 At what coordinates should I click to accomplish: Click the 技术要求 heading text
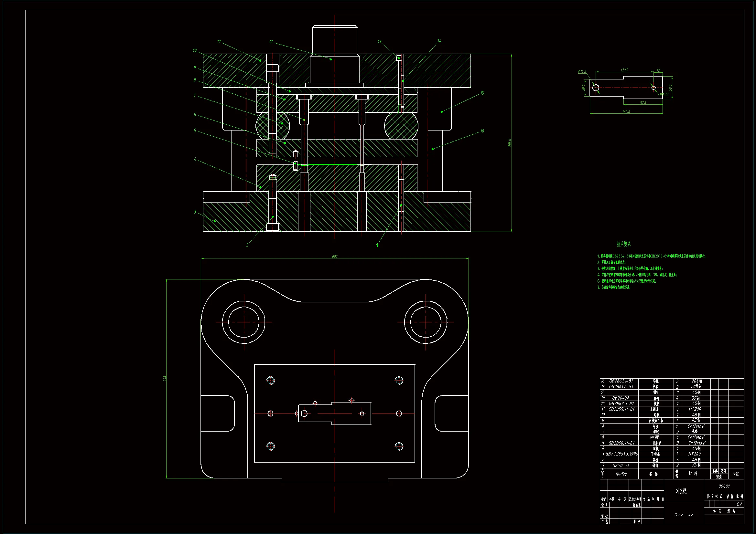pyautogui.click(x=624, y=244)
